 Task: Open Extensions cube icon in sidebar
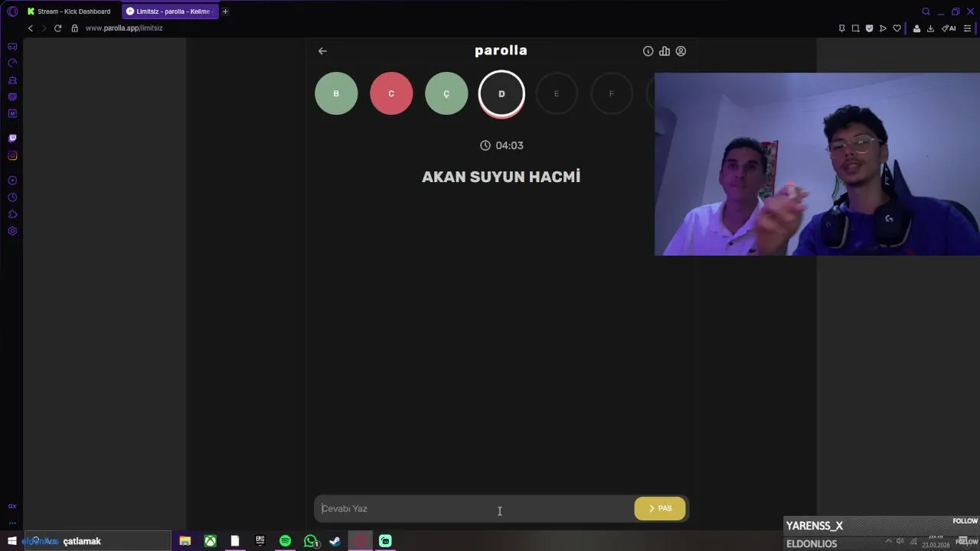(x=12, y=214)
